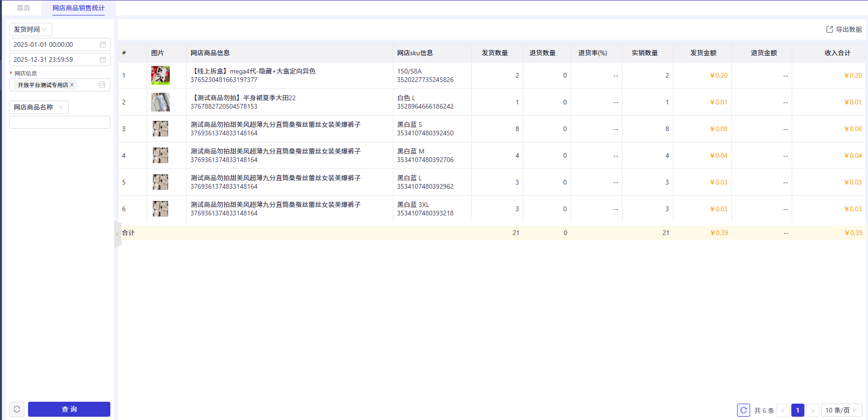This screenshot has height=420, width=868.
Task: Click the 发货金额 column header
Action: 703,53
